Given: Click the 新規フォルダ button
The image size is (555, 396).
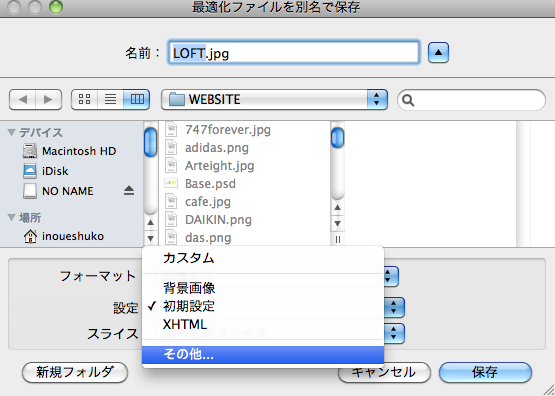Looking at the screenshot, I should [75, 372].
